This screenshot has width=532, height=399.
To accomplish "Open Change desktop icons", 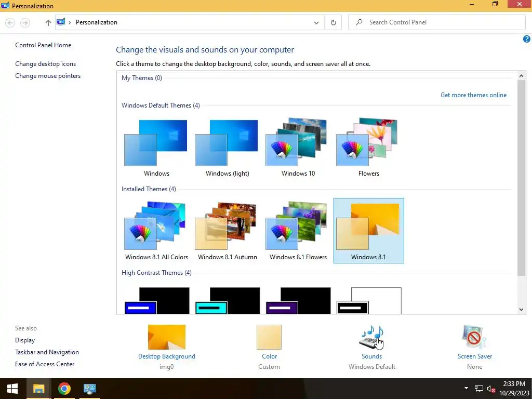I will click(46, 64).
